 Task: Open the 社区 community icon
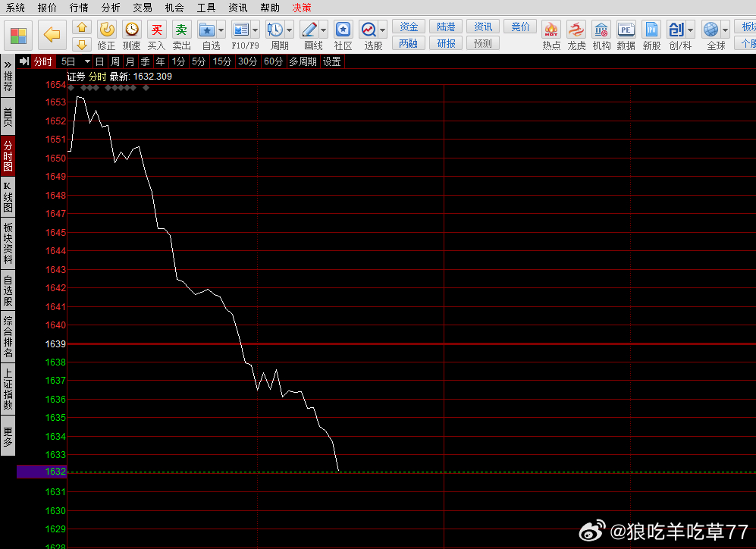[x=343, y=30]
